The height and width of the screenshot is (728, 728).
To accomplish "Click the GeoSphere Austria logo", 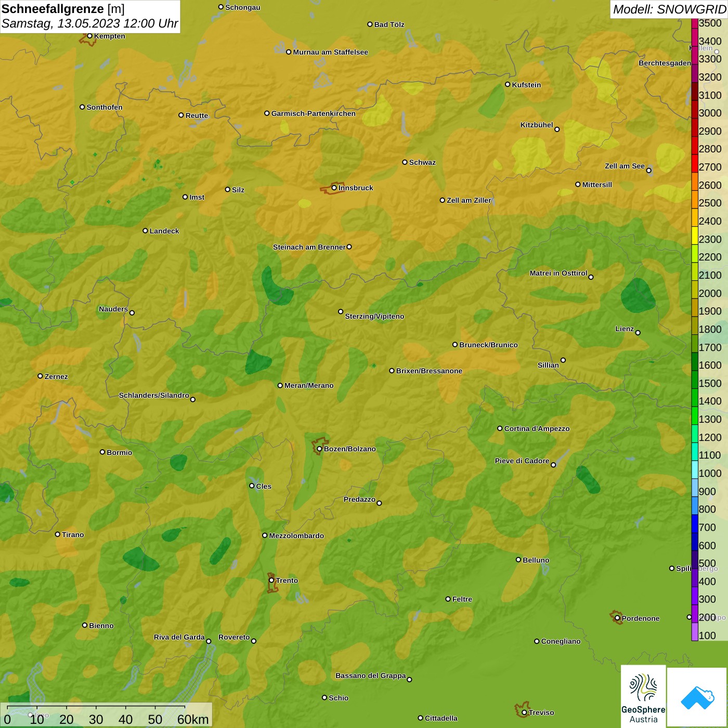I will pos(643,696).
